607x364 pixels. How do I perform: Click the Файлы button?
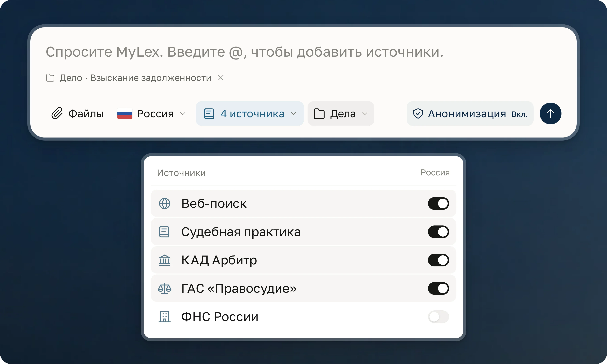pos(78,114)
